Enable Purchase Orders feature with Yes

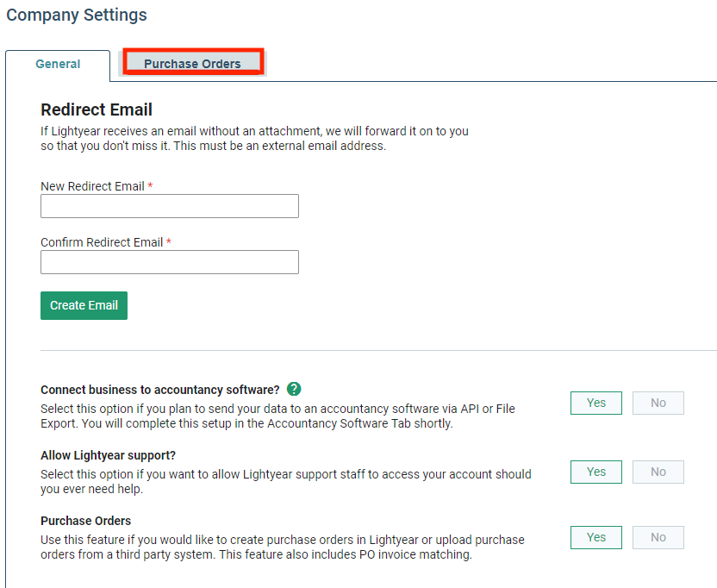point(595,537)
